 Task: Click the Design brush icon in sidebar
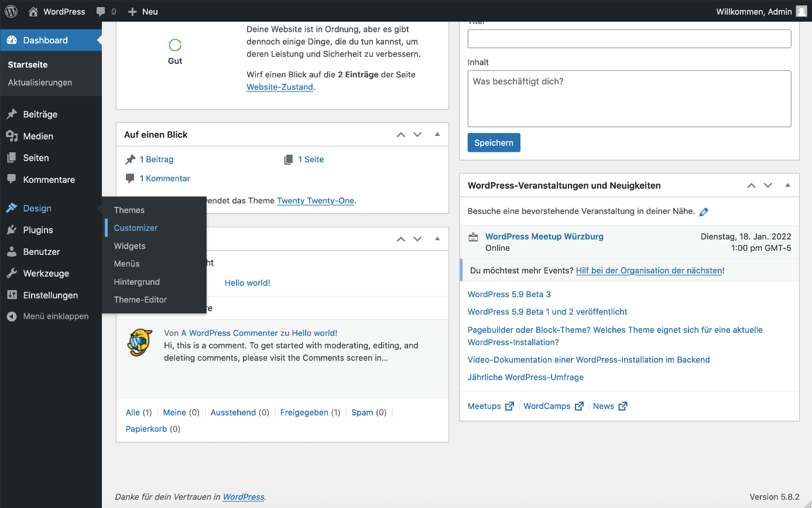pyautogui.click(x=12, y=208)
